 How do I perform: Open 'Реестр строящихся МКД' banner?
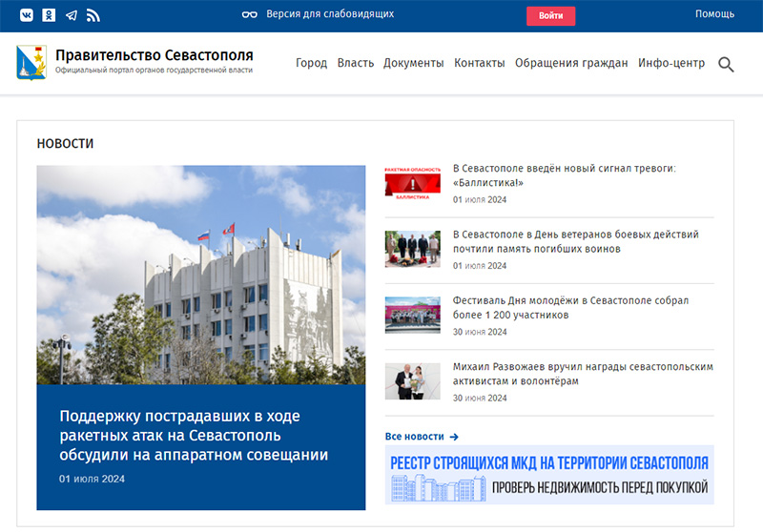pos(549,475)
